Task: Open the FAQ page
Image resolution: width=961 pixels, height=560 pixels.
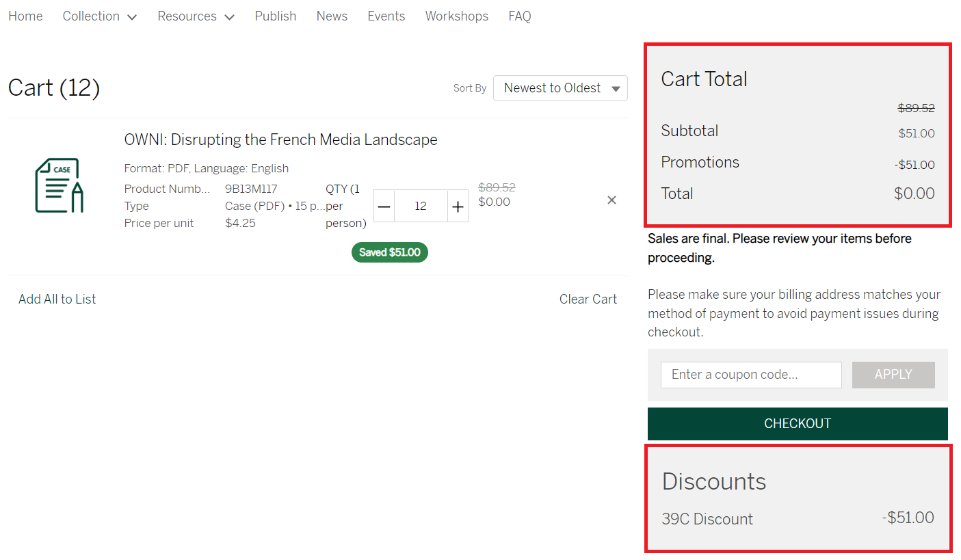Action: 519,16
